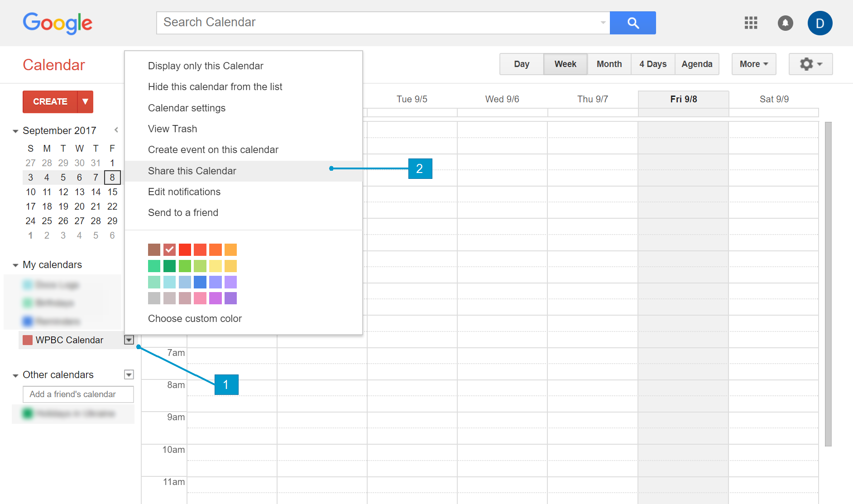Select Calendar settings from menu
Image resolution: width=853 pixels, height=504 pixels.
[187, 108]
